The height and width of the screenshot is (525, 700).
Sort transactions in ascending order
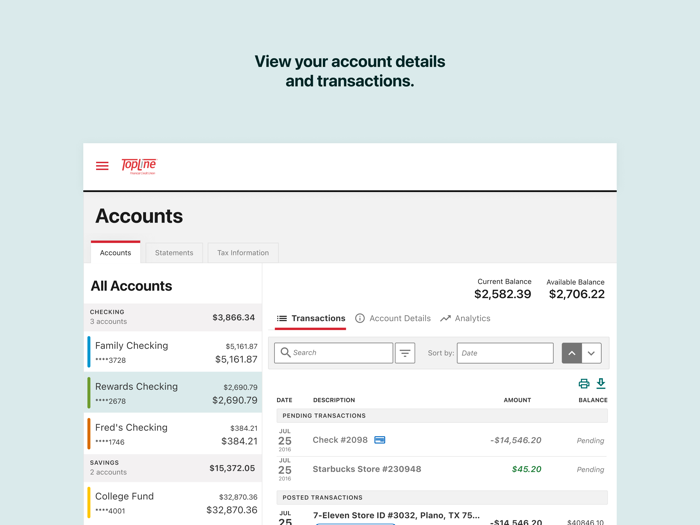coord(571,353)
